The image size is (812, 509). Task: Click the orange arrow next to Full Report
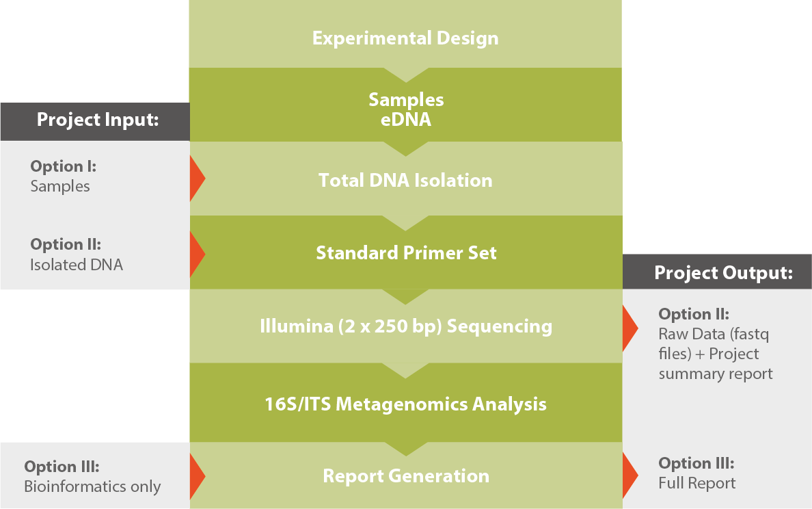630,475
